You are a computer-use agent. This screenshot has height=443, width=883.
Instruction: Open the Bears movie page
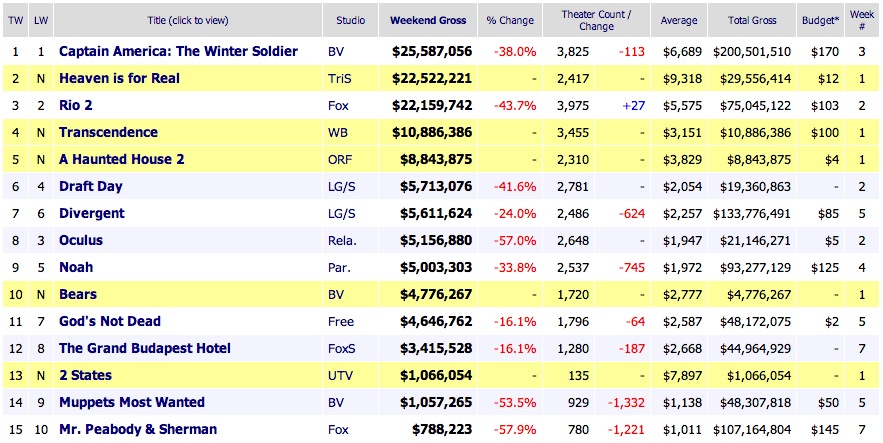point(78,294)
